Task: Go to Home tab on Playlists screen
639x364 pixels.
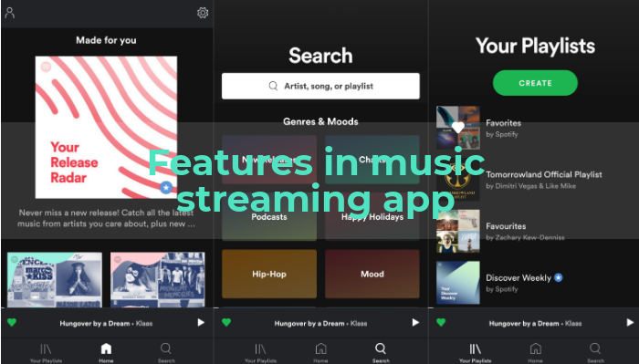Action: click(x=535, y=353)
